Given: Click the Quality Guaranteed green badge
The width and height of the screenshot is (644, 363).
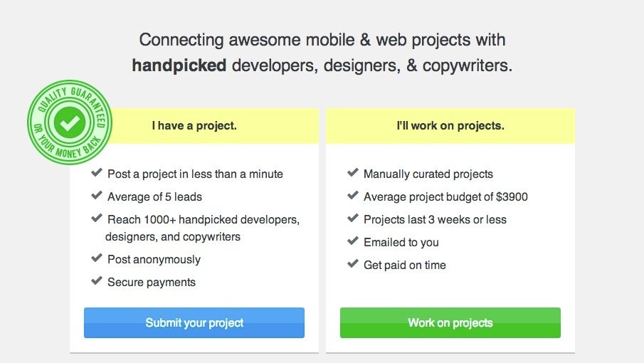Looking at the screenshot, I should (x=70, y=122).
